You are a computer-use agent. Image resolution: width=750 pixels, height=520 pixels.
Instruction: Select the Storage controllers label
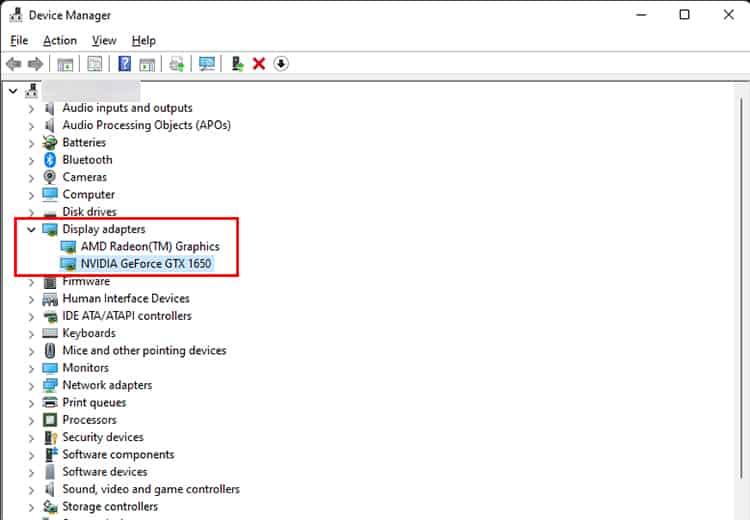(110, 506)
